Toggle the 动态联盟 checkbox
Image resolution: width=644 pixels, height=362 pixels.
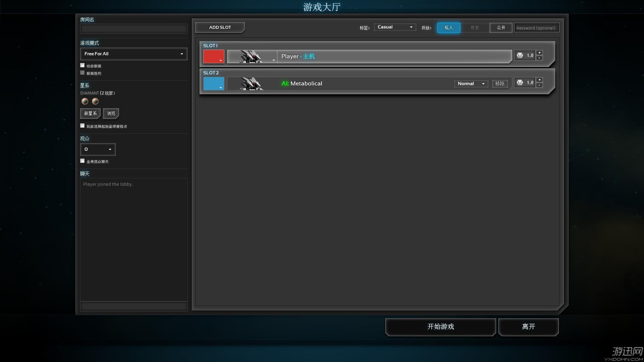pyautogui.click(x=82, y=65)
